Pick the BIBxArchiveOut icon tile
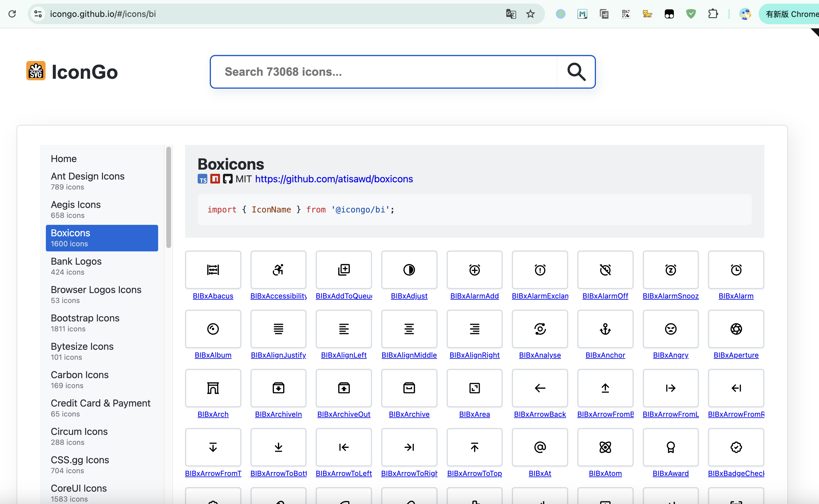This screenshot has width=819, height=504. (343, 388)
